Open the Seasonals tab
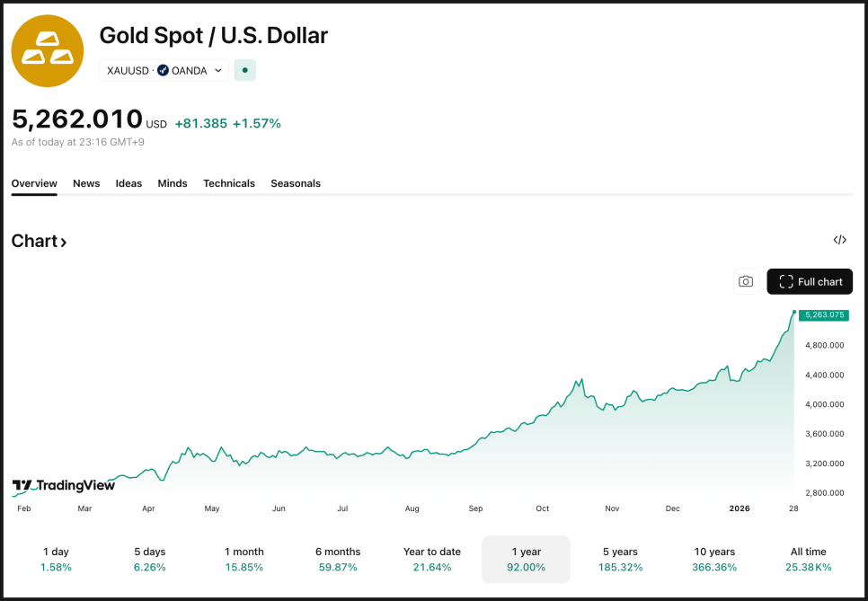The image size is (868, 601). coord(296,183)
